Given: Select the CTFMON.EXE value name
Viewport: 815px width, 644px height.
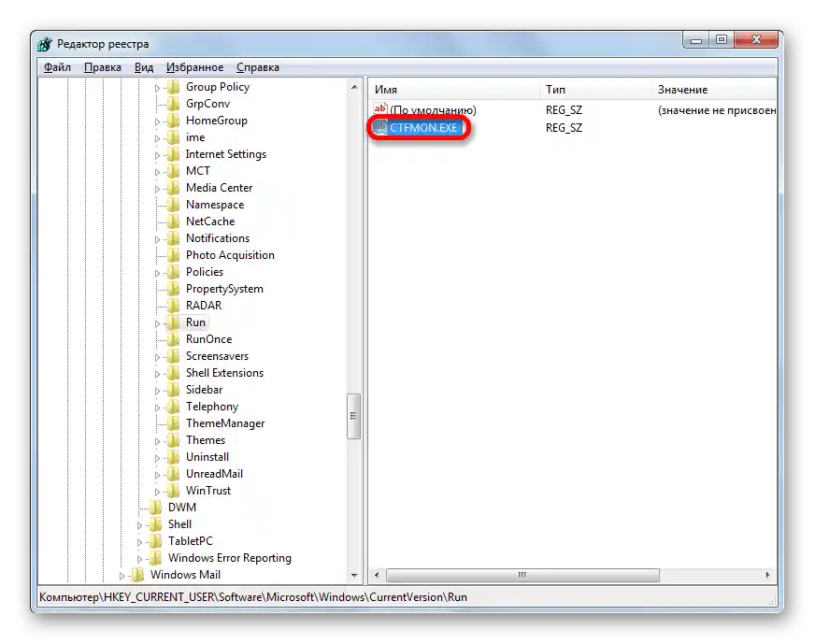Looking at the screenshot, I should click(423, 128).
